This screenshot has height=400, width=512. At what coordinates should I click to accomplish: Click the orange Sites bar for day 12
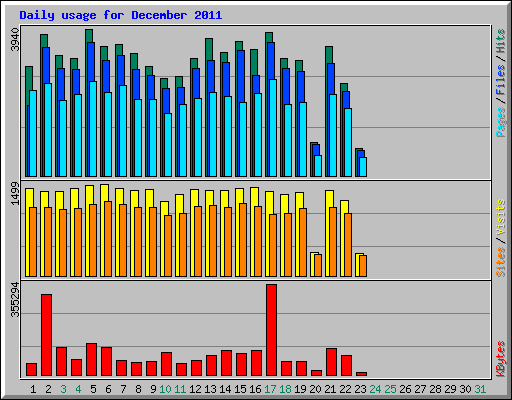(x=198, y=241)
